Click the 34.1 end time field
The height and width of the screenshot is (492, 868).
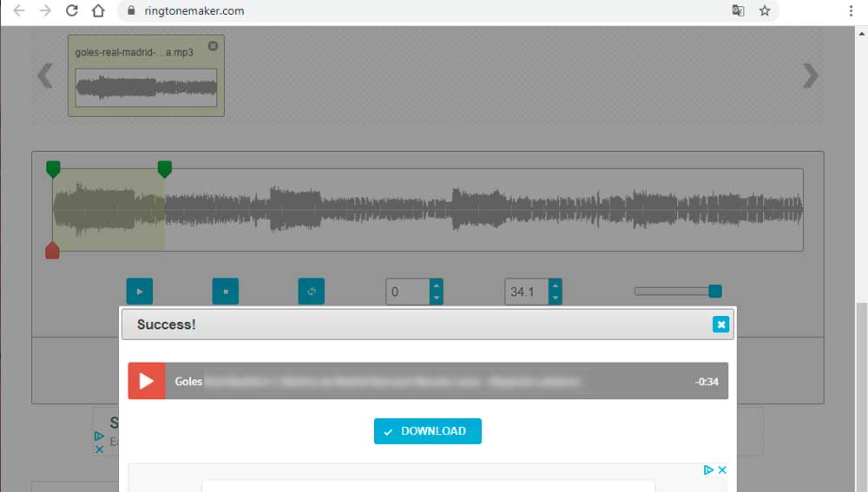tap(526, 292)
